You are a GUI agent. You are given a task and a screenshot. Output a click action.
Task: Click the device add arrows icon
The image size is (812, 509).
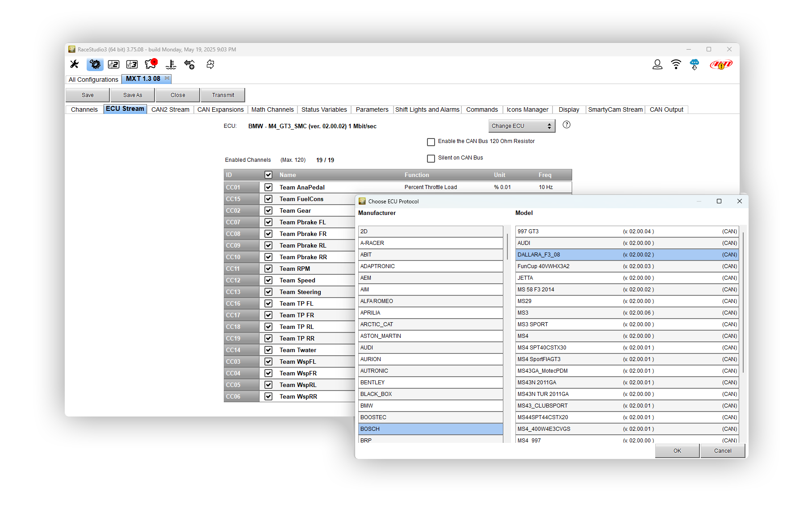click(x=189, y=64)
